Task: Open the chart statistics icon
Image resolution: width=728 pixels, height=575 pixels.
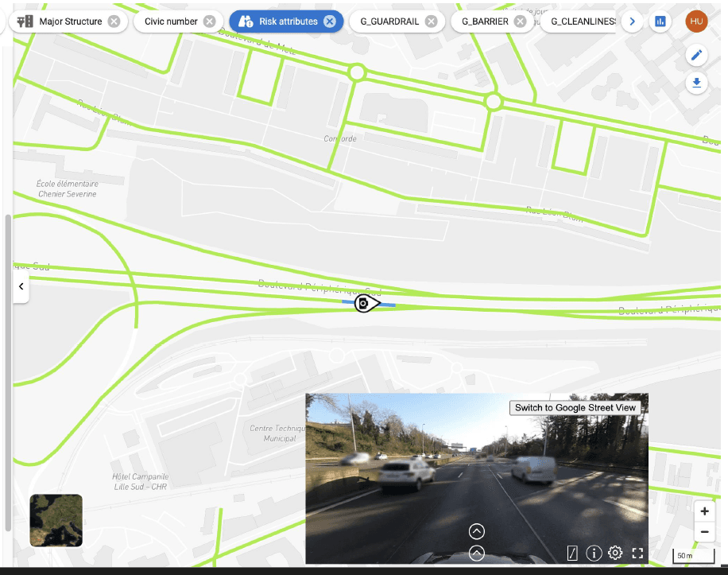Action: [660, 21]
